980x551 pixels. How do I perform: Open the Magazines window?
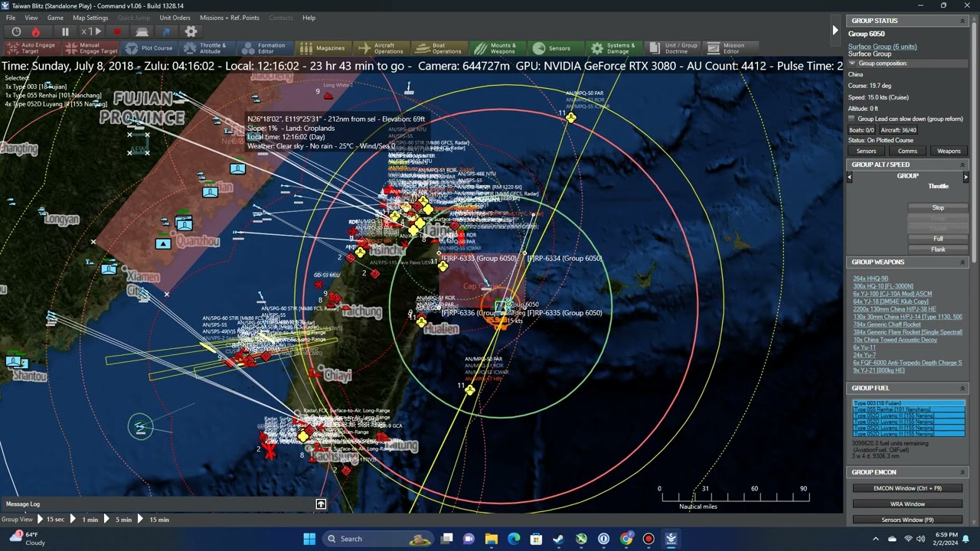pos(322,48)
